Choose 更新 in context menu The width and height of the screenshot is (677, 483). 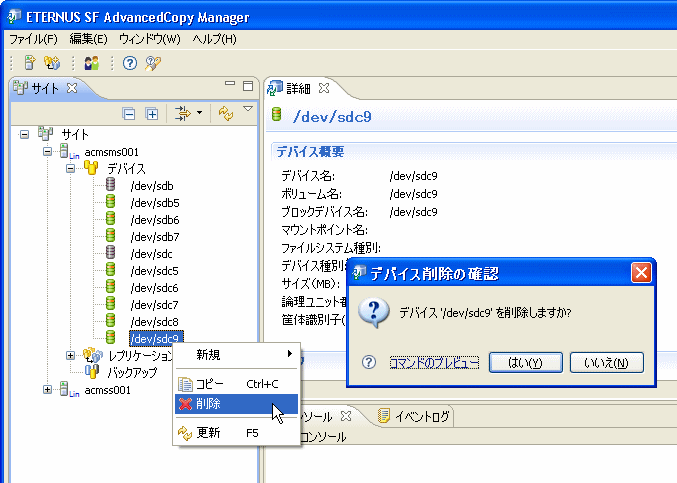[x=236, y=432]
